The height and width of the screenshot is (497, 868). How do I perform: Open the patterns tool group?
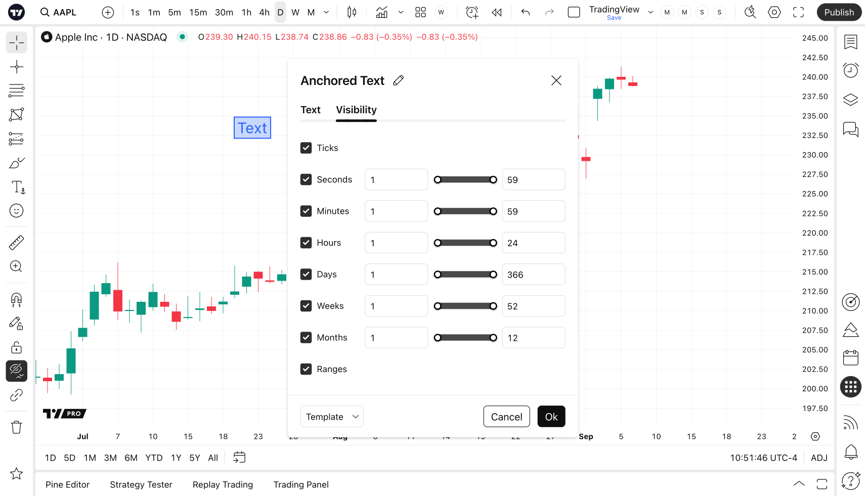coord(17,115)
